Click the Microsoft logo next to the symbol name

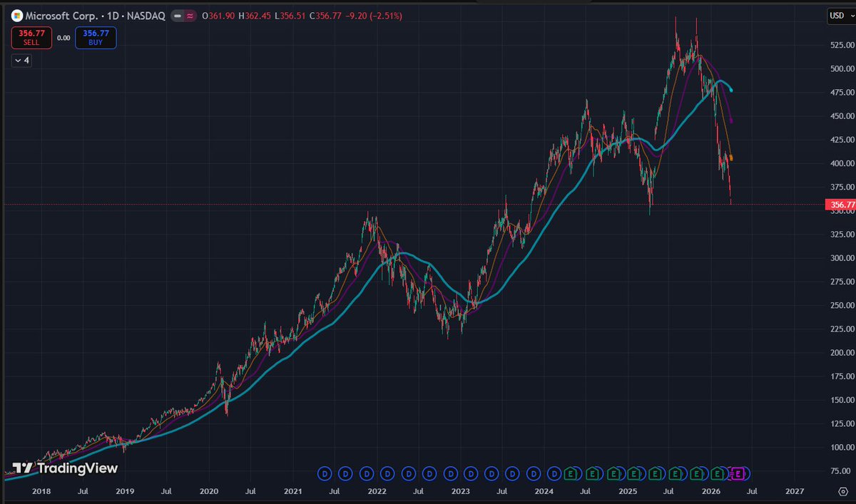[x=17, y=15]
